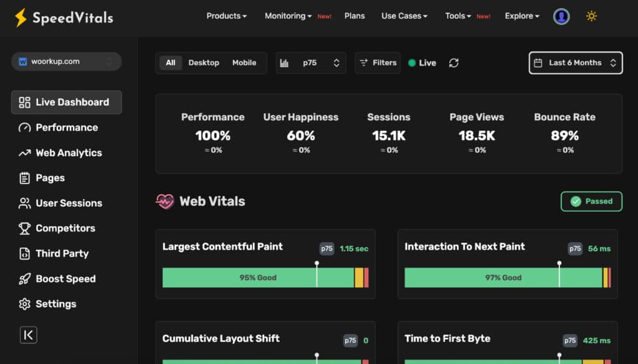Click the SpeedVitals brand name
The image size is (638, 364).
(73, 18)
